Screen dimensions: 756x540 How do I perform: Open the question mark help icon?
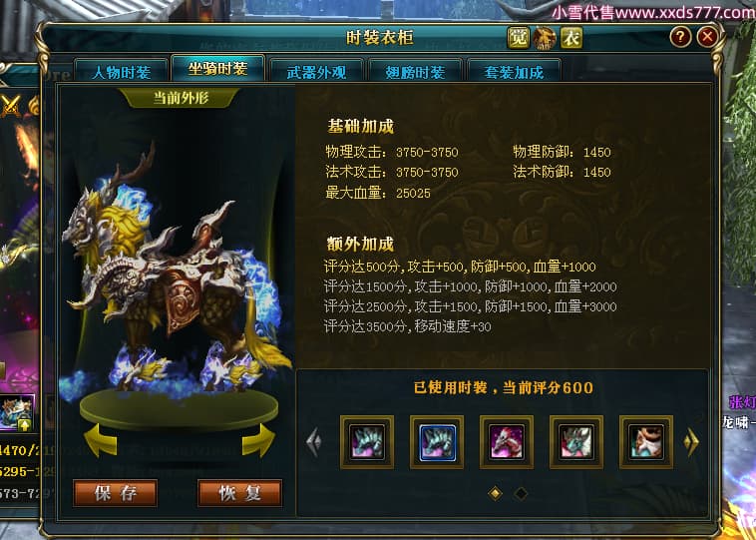(x=680, y=37)
